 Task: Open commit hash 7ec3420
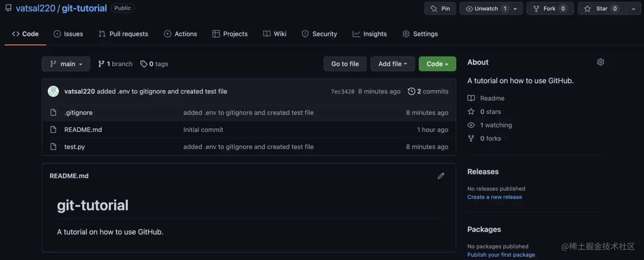click(343, 91)
